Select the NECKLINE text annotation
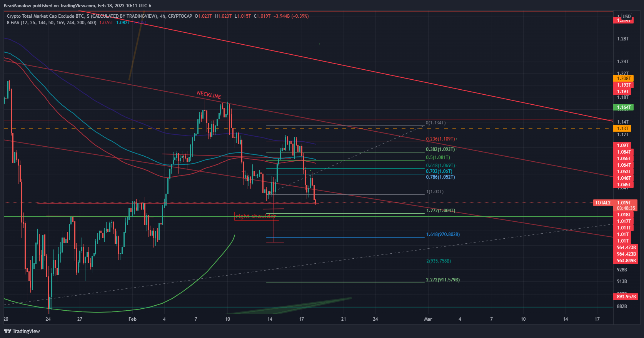 [x=209, y=95]
